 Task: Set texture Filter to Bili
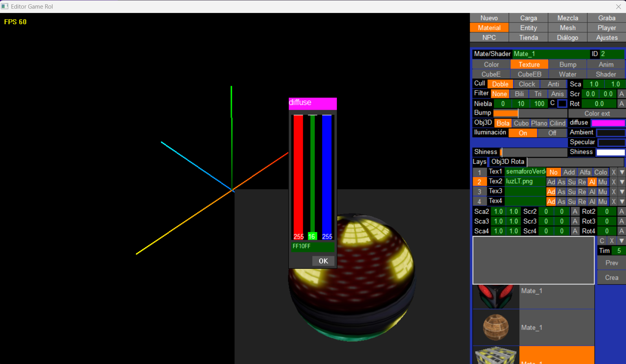(519, 94)
